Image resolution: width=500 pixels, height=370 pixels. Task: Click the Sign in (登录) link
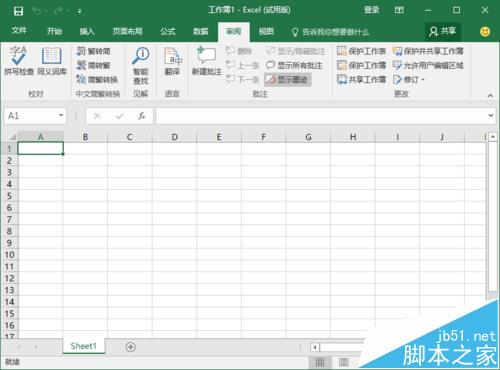(x=371, y=10)
